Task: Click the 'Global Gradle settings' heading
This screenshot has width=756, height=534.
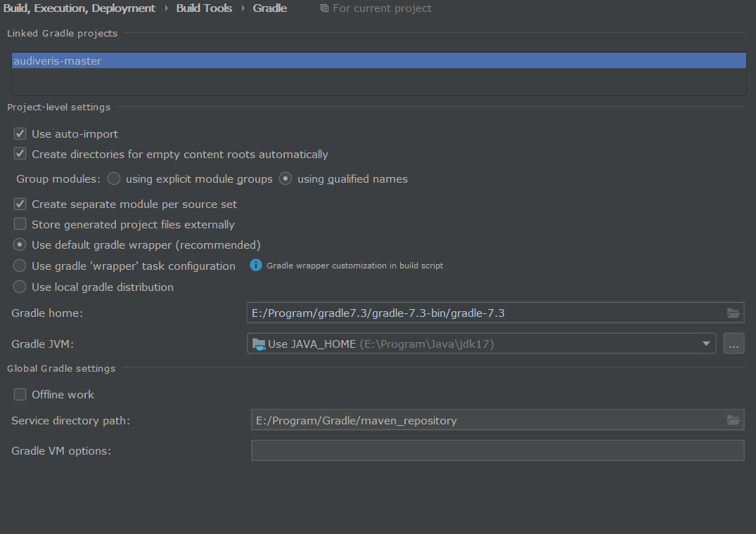Action: coord(61,368)
